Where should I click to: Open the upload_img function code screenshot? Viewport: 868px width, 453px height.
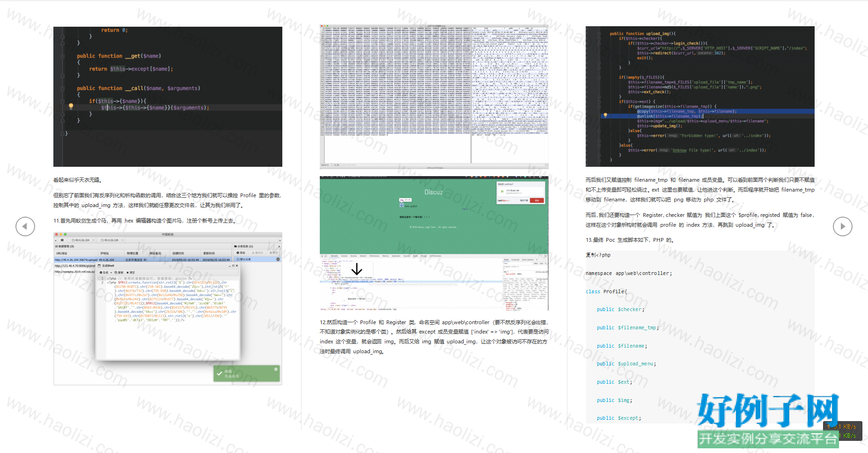(700, 97)
